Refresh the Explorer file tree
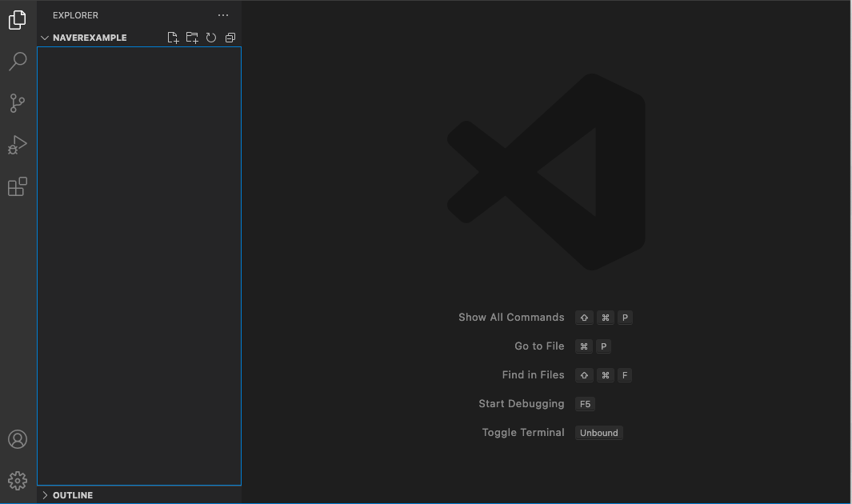Image resolution: width=852 pixels, height=504 pixels. 211,38
